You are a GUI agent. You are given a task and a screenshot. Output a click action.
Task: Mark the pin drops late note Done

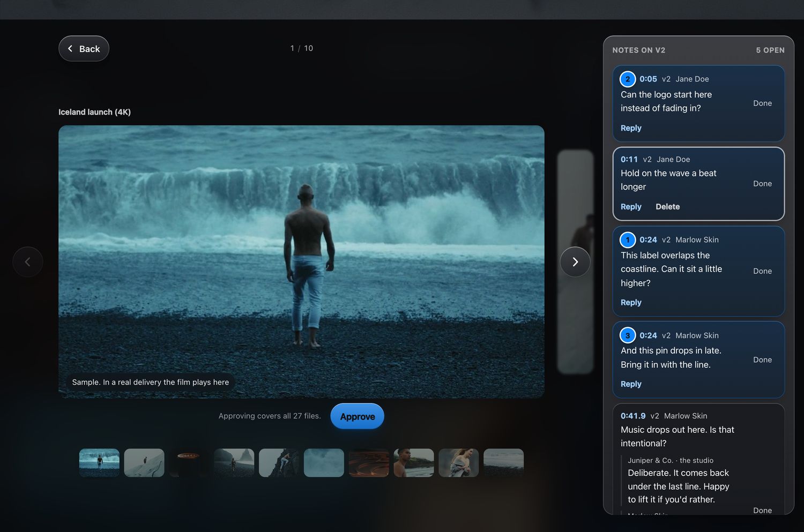[762, 360]
